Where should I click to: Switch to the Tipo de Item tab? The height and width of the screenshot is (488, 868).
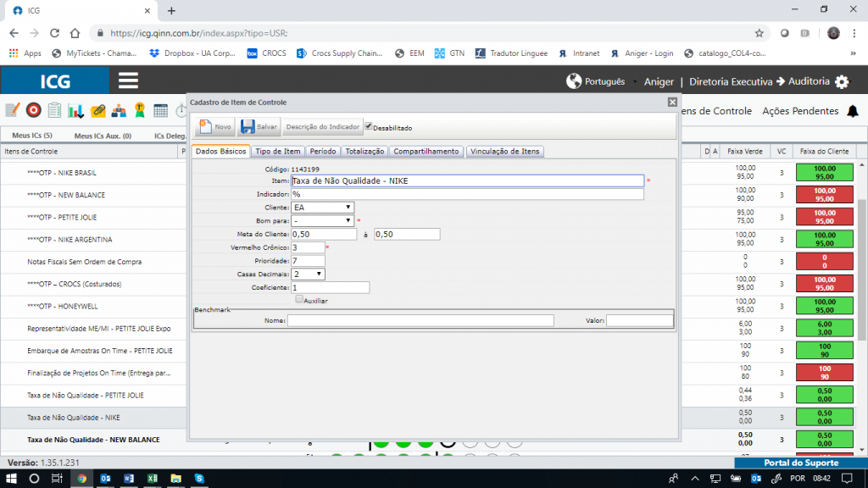[x=277, y=151]
